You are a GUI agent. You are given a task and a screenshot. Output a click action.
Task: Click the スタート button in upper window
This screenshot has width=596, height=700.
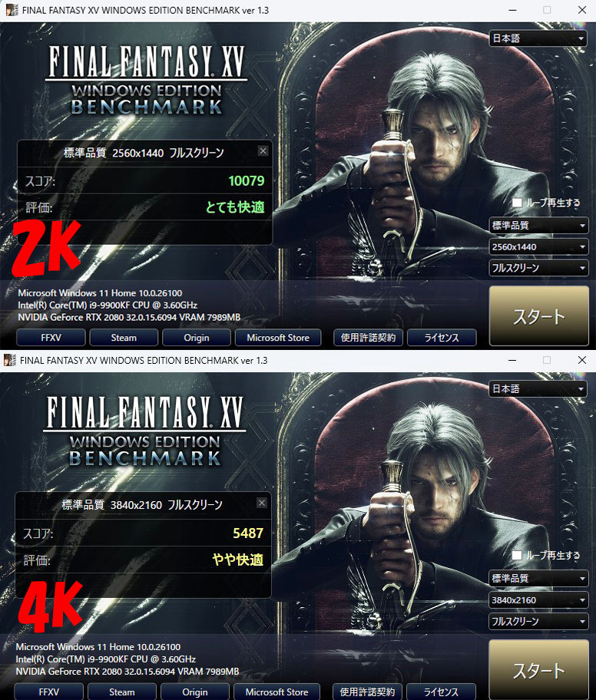tap(539, 316)
